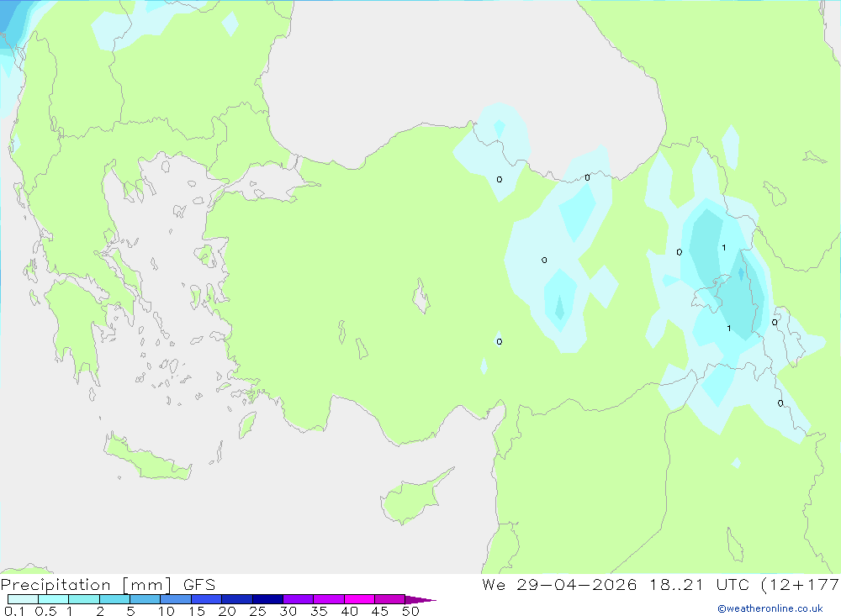Select the 40–45 mm magenta legend swatch

pyautogui.click(x=359, y=599)
